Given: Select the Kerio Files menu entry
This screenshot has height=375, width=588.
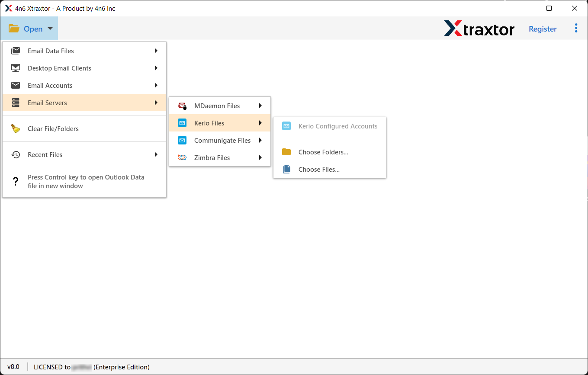Looking at the screenshot, I should tap(209, 123).
